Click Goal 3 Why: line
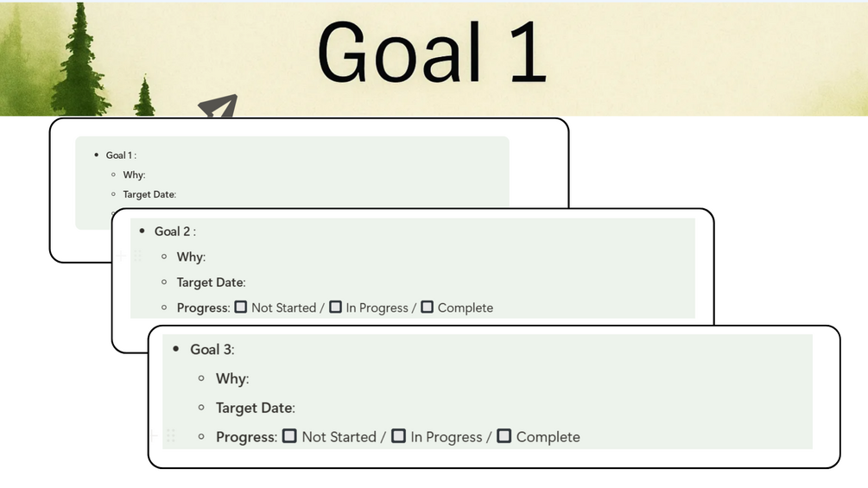Viewport: 868px width, 488px height. (232, 378)
